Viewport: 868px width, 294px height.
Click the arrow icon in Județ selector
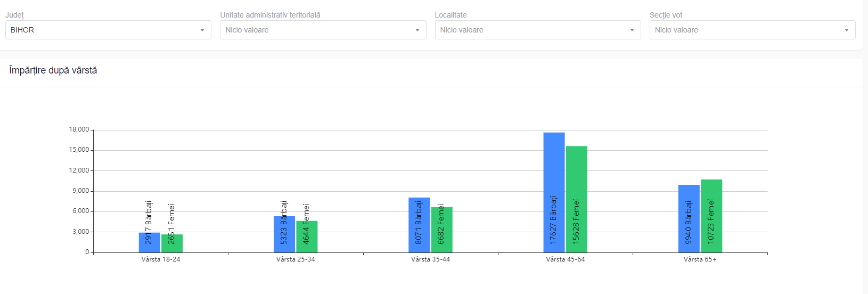202,30
